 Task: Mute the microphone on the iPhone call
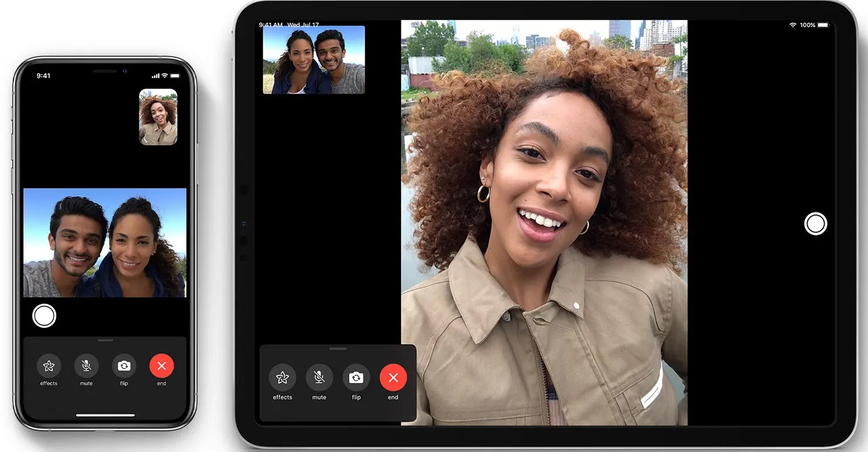(x=86, y=366)
